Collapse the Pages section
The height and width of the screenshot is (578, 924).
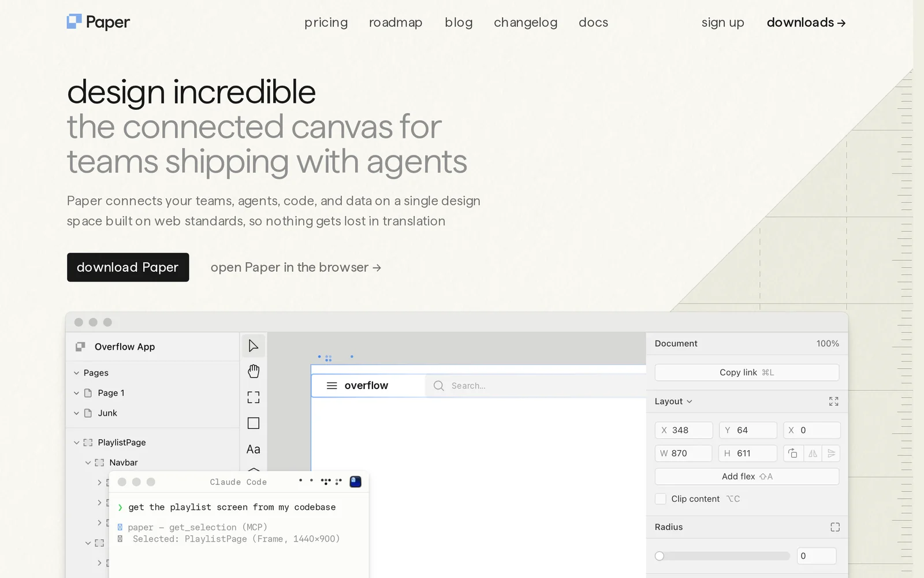click(76, 373)
